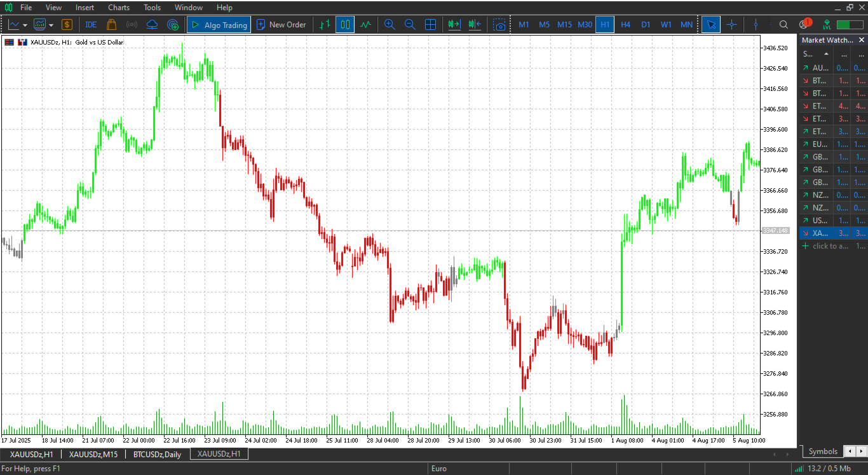Click the Market shopping bag icon

[111, 25]
